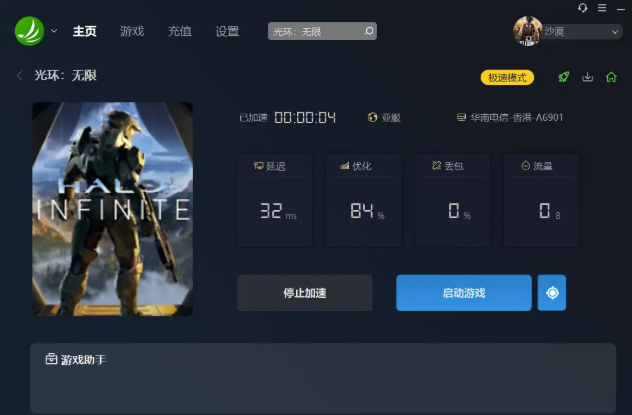632x415 pixels.
Task: Open the 设置 settings tab
Action: click(227, 31)
